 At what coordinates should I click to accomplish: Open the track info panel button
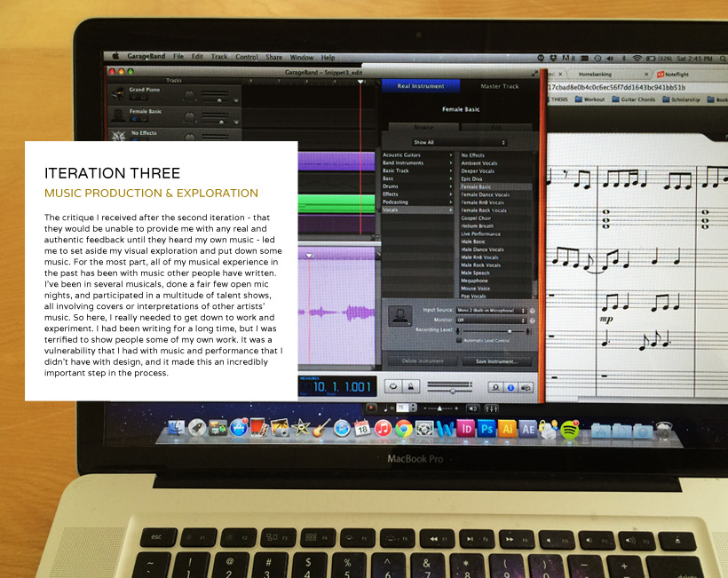pos(512,387)
